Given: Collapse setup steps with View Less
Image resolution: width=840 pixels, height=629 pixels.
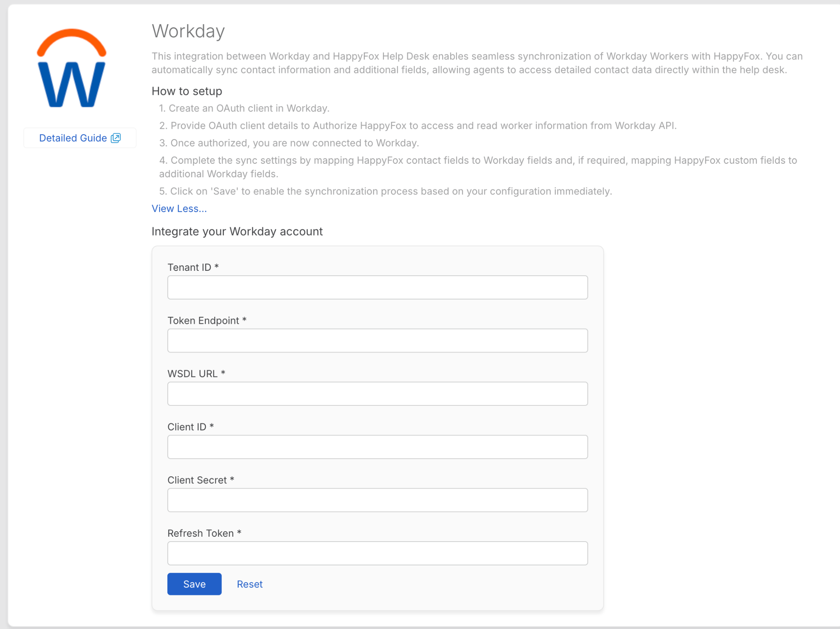Looking at the screenshot, I should 179,208.
